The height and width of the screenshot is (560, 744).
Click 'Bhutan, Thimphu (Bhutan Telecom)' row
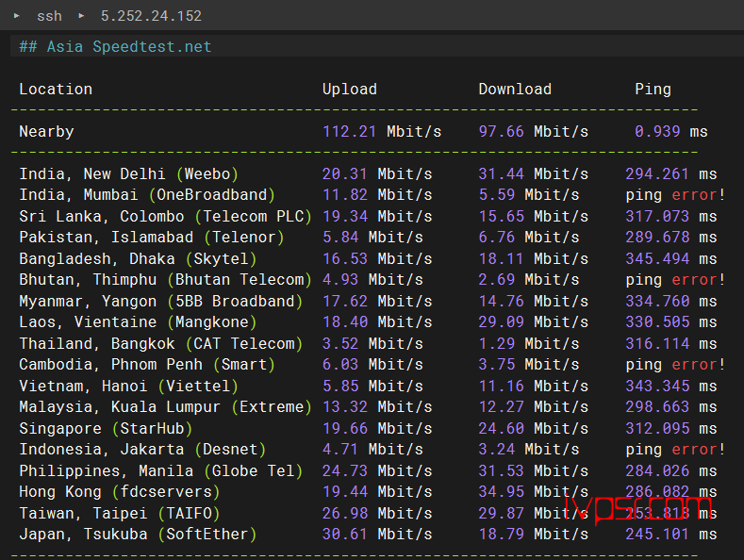pos(372,279)
